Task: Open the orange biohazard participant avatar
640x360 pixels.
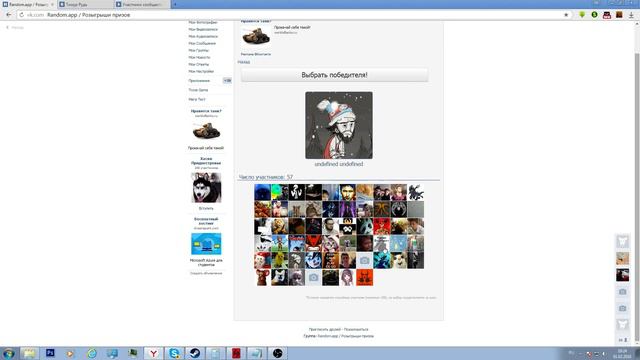Action: pos(364,278)
